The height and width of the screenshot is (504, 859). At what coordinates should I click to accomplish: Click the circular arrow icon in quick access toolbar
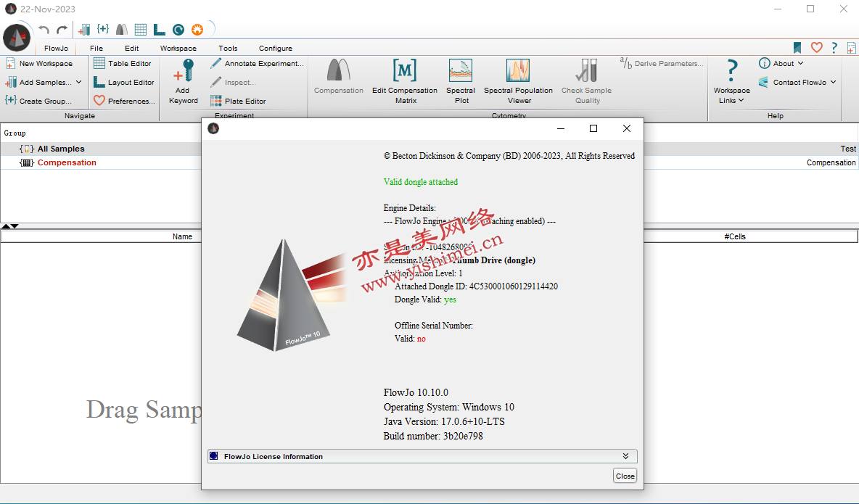(x=178, y=30)
